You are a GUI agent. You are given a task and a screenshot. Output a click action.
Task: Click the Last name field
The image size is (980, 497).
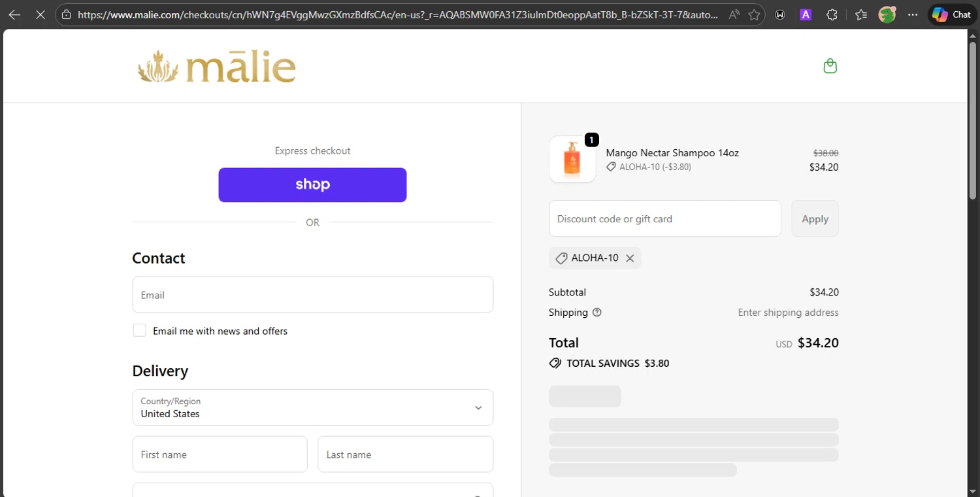pos(405,454)
